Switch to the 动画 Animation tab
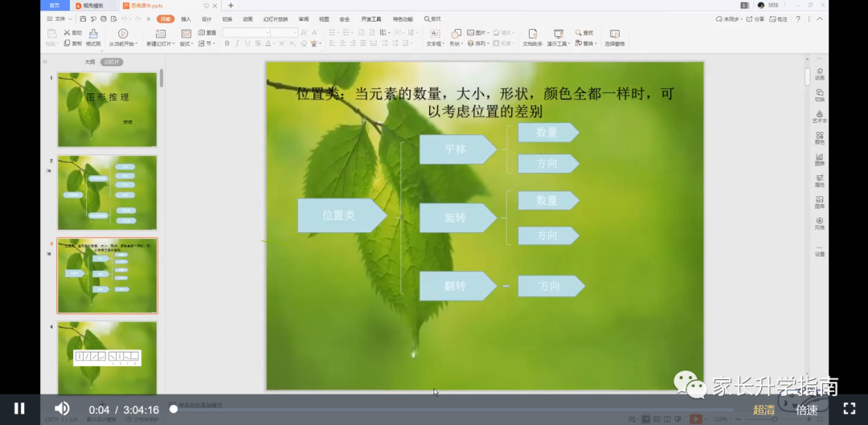868x425 pixels. point(248,18)
